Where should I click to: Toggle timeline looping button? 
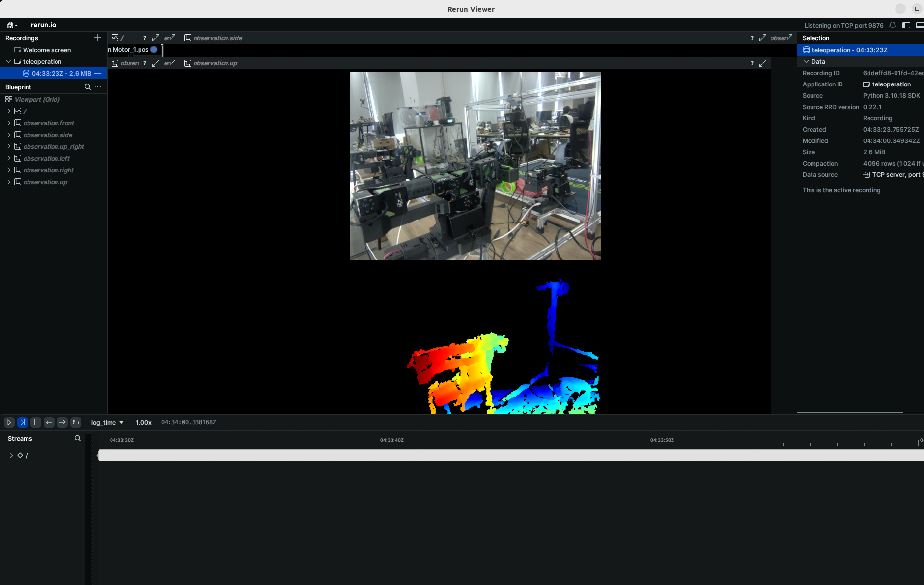[76, 422]
